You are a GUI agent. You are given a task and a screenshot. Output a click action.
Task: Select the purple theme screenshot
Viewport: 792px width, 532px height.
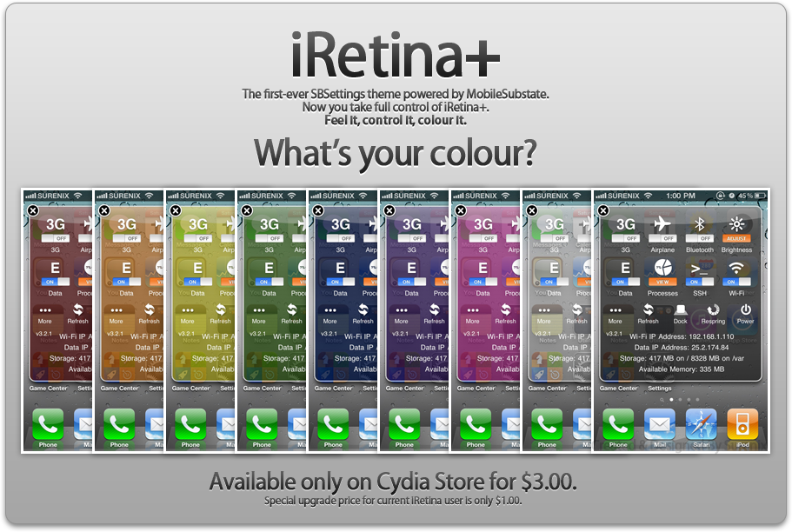click(x=414, y=320)
